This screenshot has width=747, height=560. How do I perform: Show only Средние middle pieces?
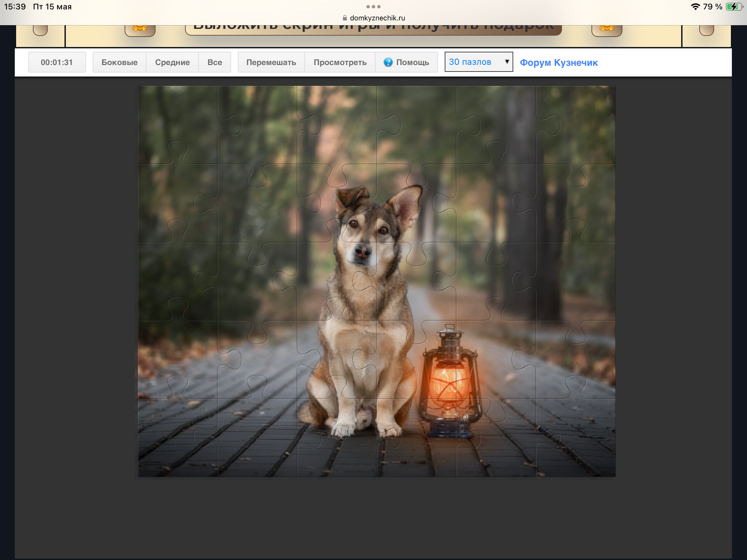tap(172, 62)
